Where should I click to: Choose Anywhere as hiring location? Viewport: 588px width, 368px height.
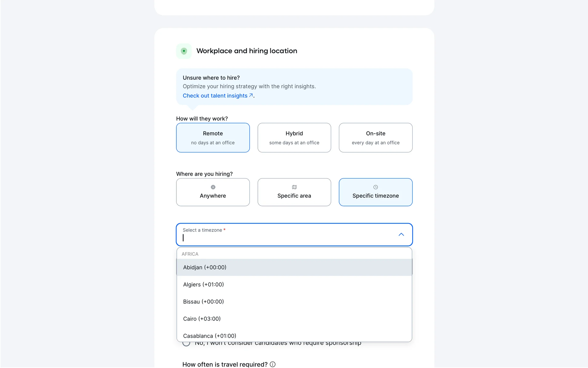[x=213, y=192]
